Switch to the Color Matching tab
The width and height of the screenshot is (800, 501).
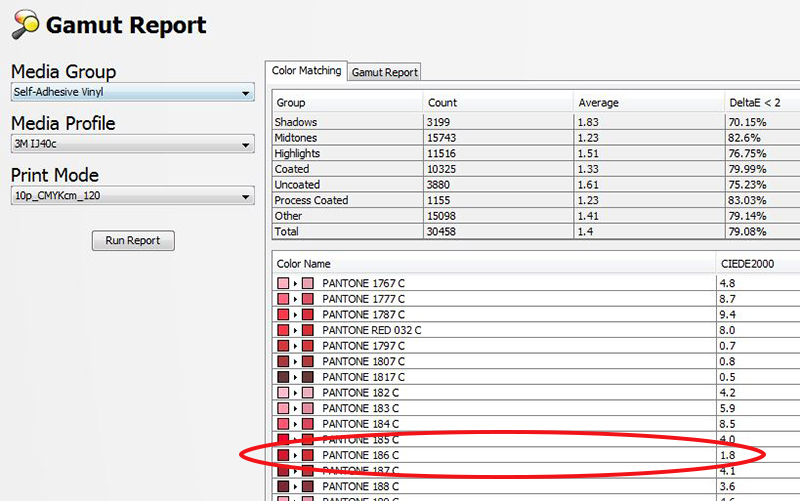point(306,70)
